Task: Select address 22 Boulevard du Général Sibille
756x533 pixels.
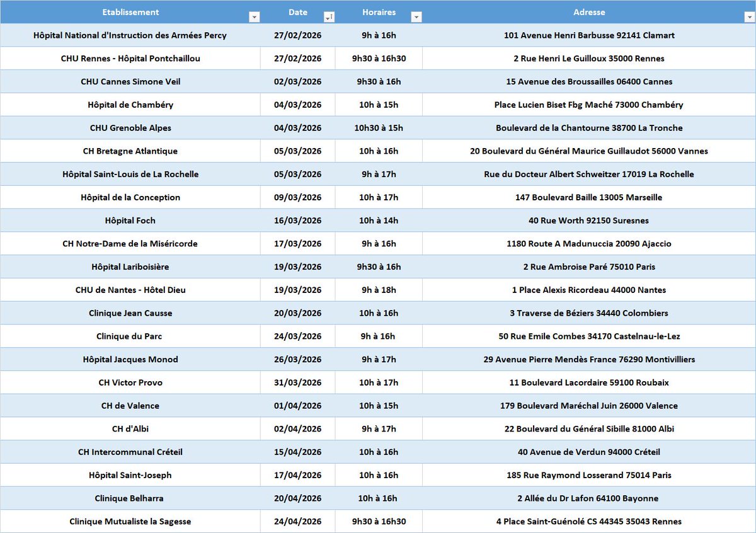Action: 589,429
